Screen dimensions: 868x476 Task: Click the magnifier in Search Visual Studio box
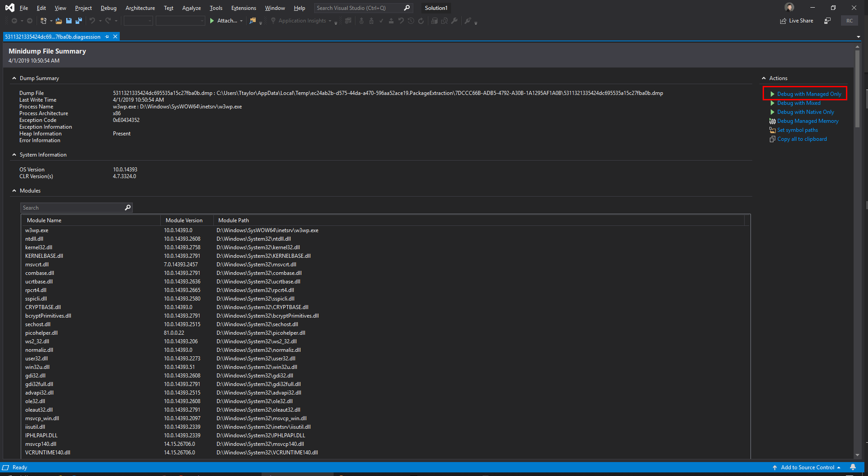pos(407,8)
